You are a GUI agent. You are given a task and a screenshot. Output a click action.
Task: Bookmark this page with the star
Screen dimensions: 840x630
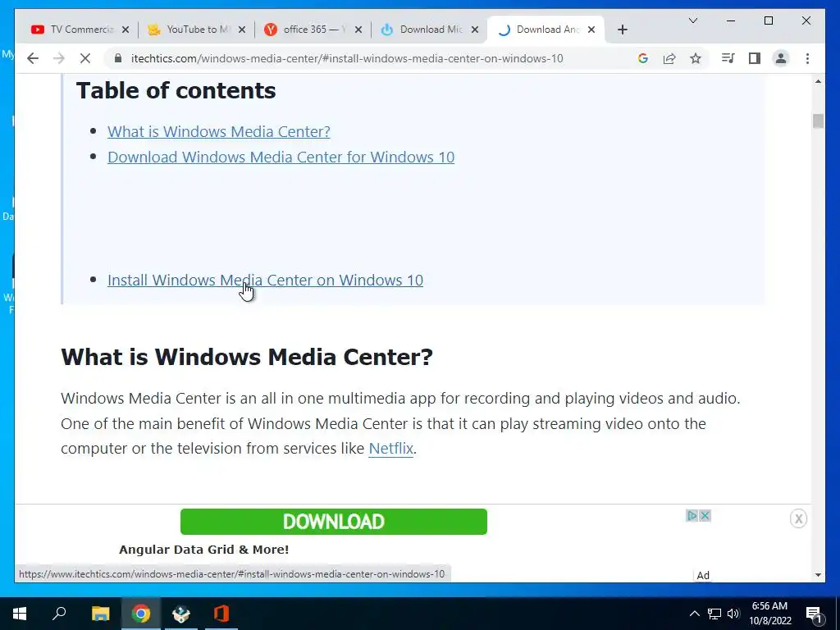(696, 58)
